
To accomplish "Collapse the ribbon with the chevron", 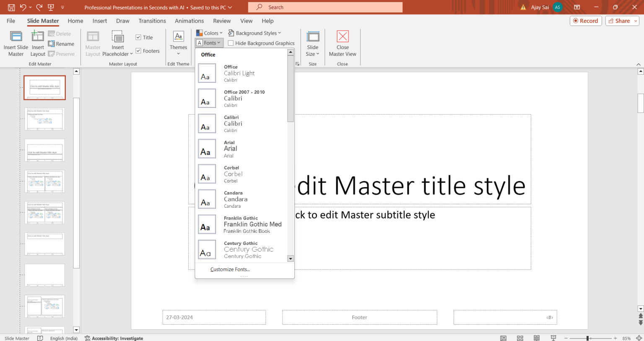I will tap(639, 64).
